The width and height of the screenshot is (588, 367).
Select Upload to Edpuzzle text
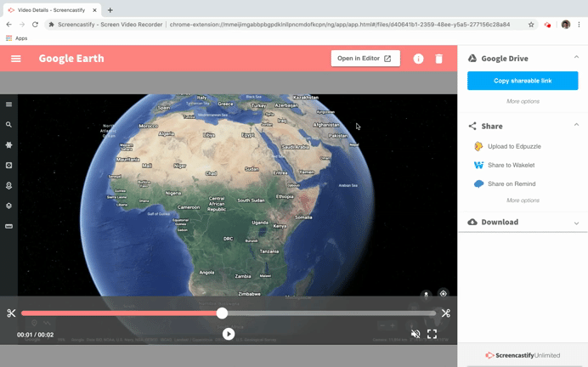tap(514, 146)
